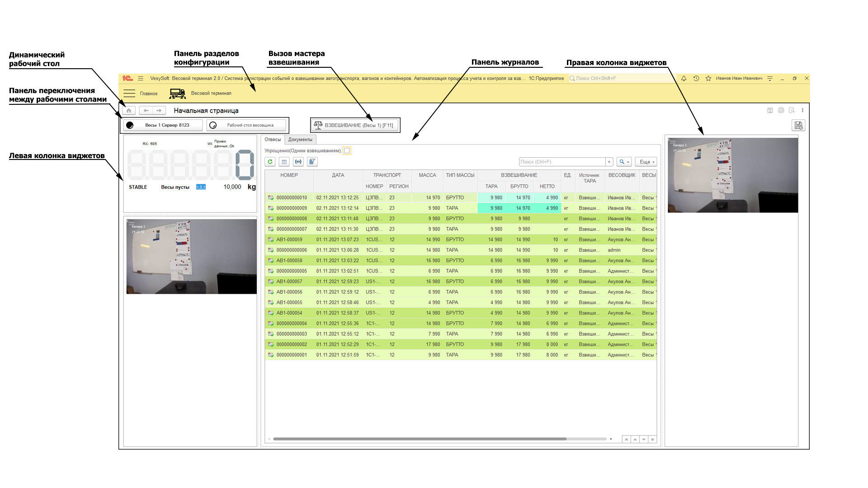
Task: Click the filter settings icon in journal toolbar
Action: point(312,162)
